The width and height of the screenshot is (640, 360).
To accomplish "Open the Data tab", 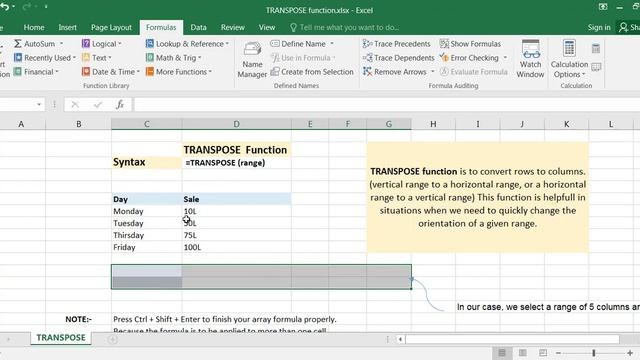I will pos(198,27).
